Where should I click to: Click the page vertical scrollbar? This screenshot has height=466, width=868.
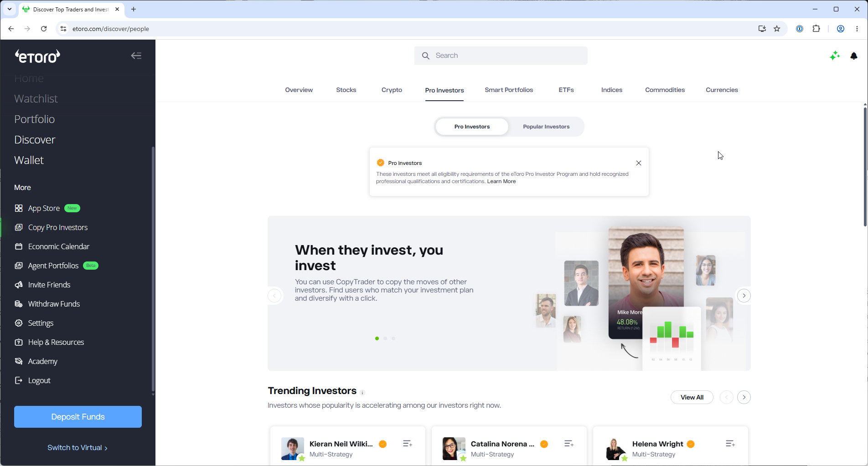pyautogui.click(x=865, y=166)
